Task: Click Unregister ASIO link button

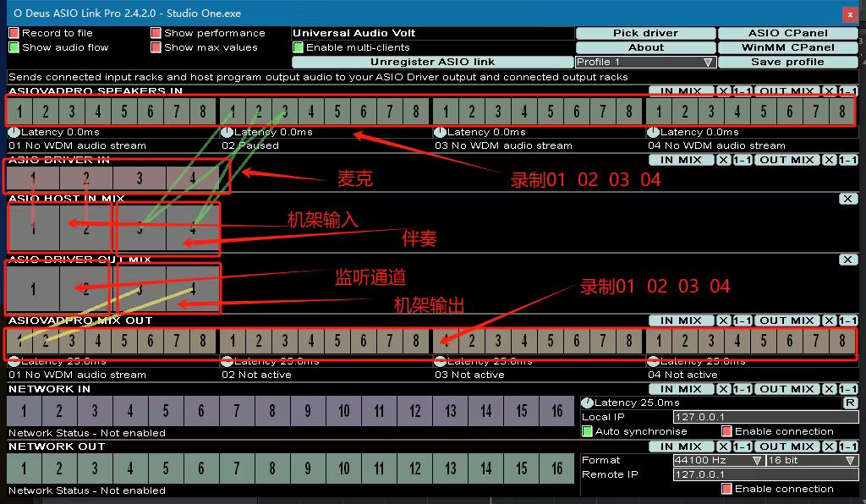Action: tap(432, 62)
